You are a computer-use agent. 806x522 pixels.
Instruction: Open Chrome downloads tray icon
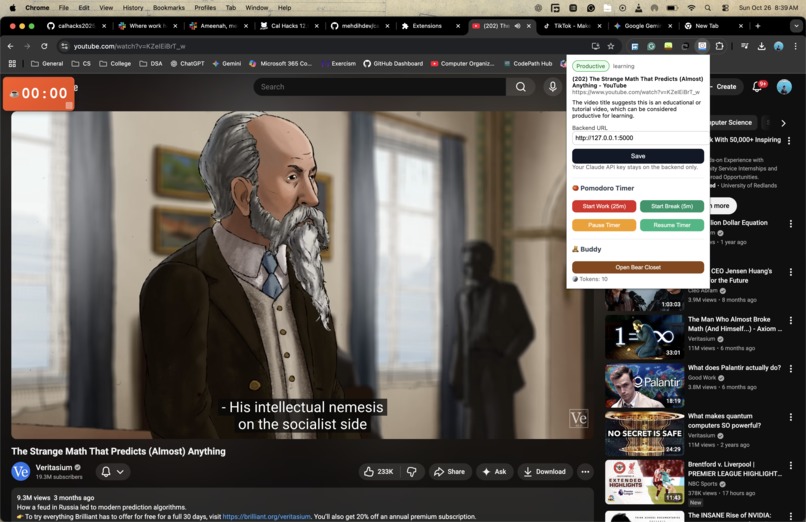pos(761,46)
